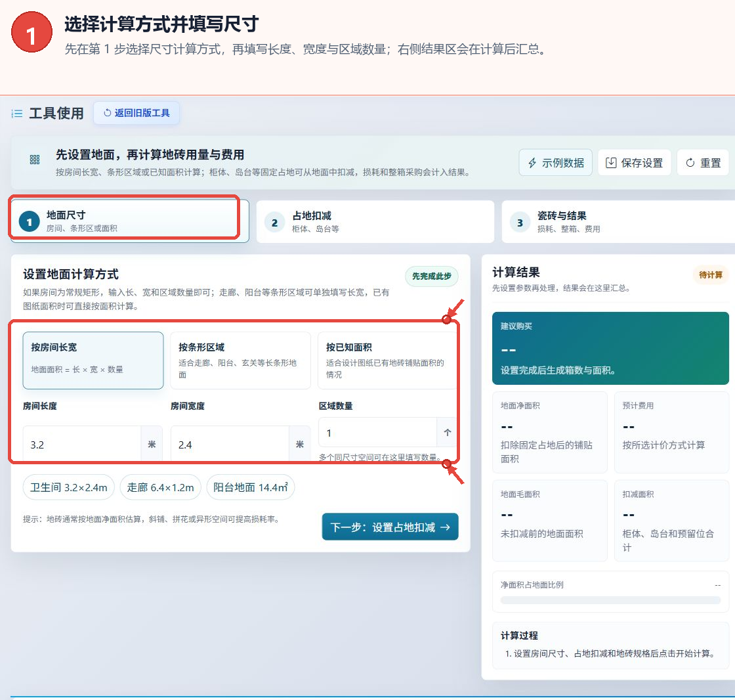Click the 先完成此步 status badge
Image resolution: width=735 pixels, height=700 pixels.
tap(432, 276)
